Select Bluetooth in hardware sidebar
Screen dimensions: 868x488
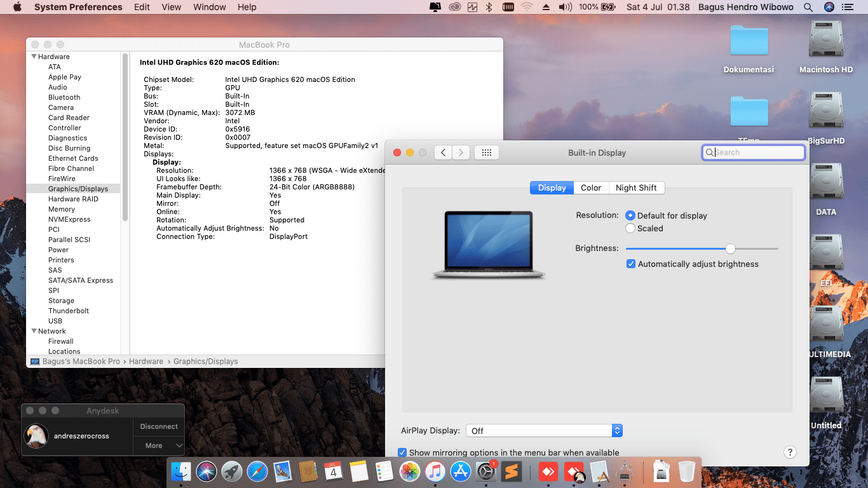[x=64, y=97]
